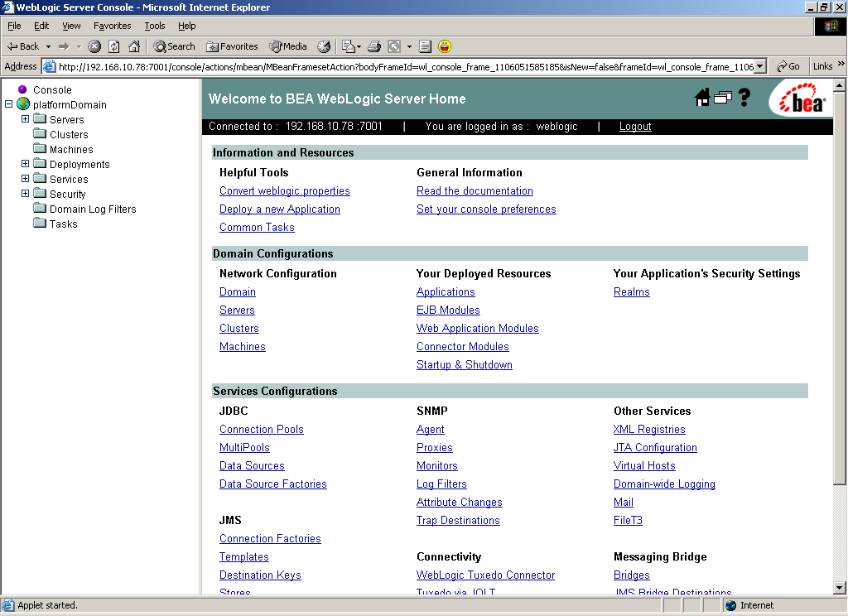This screenshot has width=848, height=616.
Task: Click the Domain Log Filters folder icon
Action: point(40,208)
